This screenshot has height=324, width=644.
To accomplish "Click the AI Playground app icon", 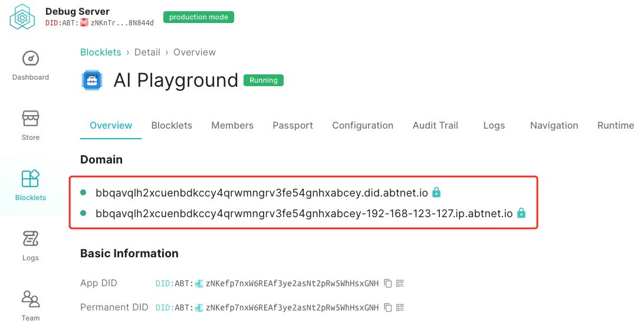I will [92, 80].
